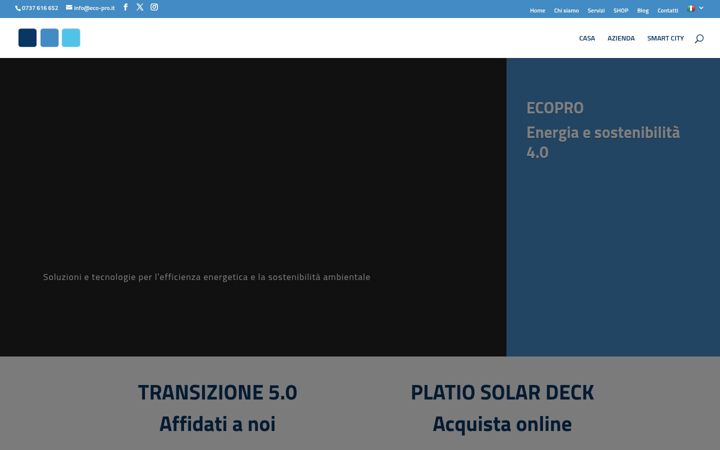The width and height of the screenshot is (720, 450).
Task: Open the Facebook social icon
Action: (x=125, y=7)
